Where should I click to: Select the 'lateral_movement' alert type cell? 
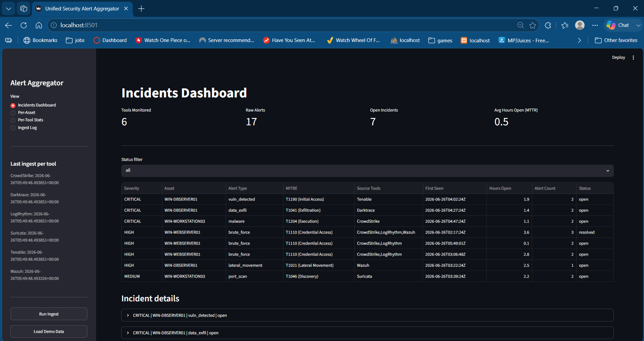point(254,265)
